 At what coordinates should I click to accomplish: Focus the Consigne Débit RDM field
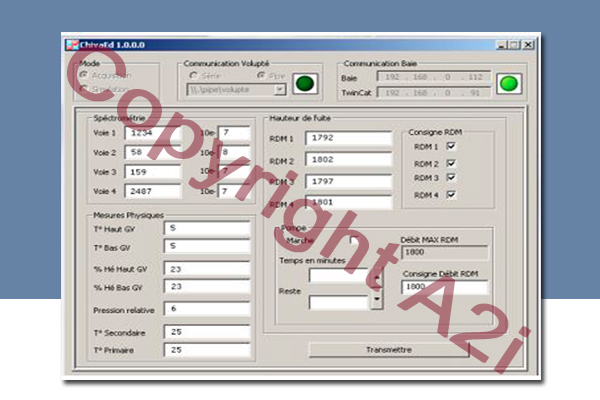tap(443, 287)
